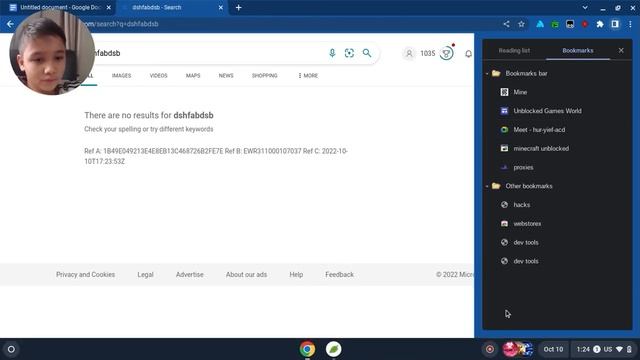The width and height of the screenshot is (640, 360).
Task: Open the proxies bookmark
Action: pyautogui.click(x=557, y=167)
